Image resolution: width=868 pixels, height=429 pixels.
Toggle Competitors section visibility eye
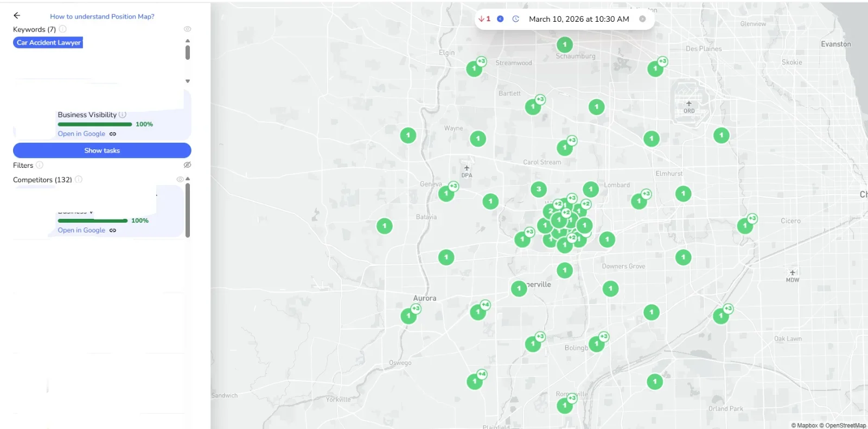(180, 179)
